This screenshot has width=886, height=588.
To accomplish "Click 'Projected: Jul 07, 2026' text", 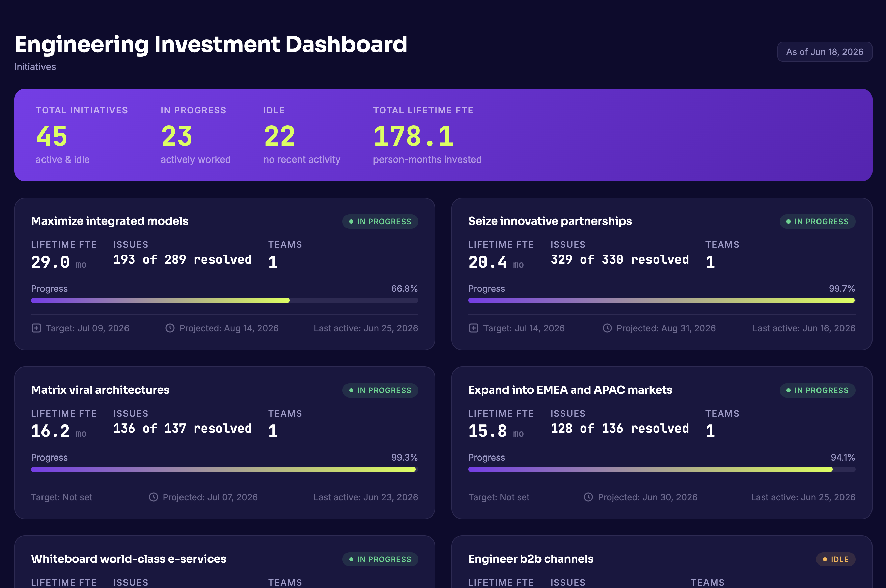I will [x=210, y=497].
